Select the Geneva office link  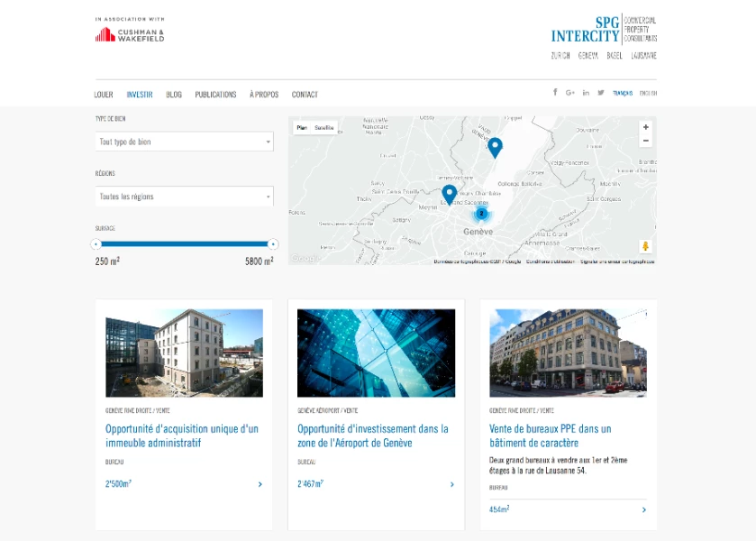pos(587,56)
